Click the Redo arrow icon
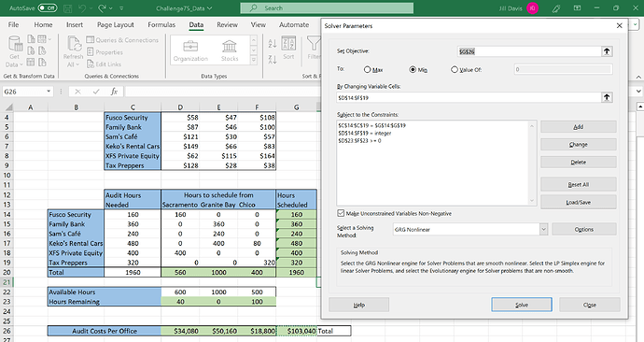644x342 pixels. point(103,7)
